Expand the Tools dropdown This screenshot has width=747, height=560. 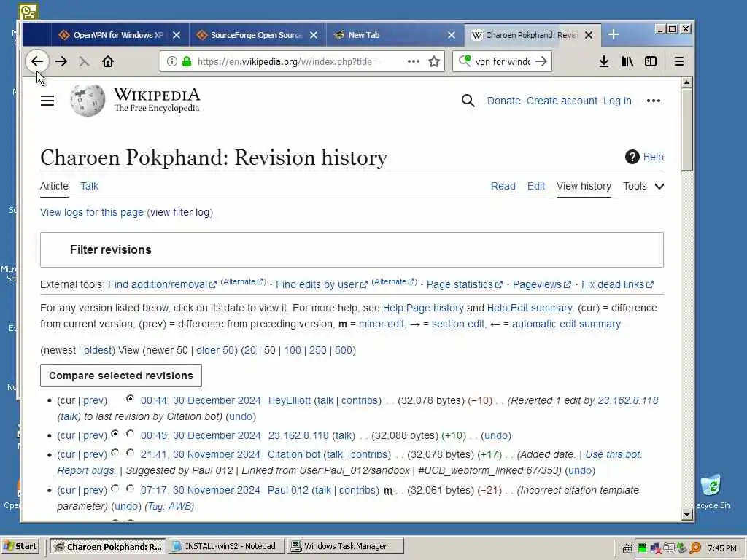click(643, 186)
